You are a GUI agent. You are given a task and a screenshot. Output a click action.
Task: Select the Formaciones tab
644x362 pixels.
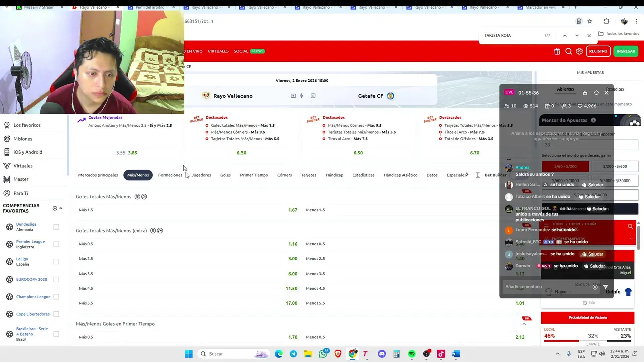(x=170, y=175)
